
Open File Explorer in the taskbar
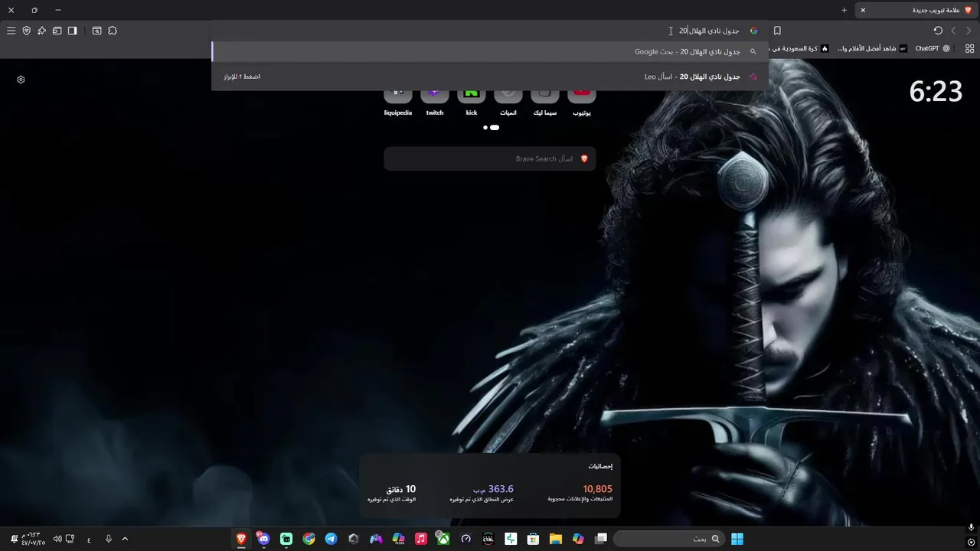[x=556, y=539]
